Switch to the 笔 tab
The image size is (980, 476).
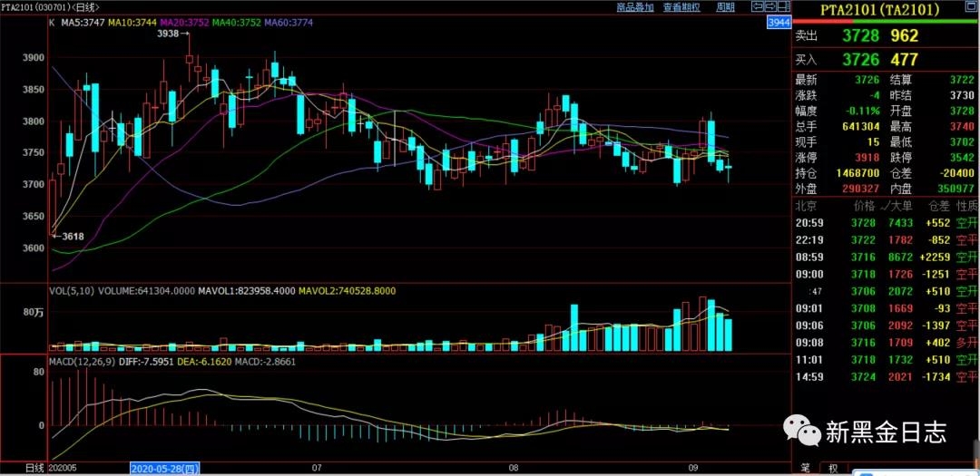[x=806, y=467]
